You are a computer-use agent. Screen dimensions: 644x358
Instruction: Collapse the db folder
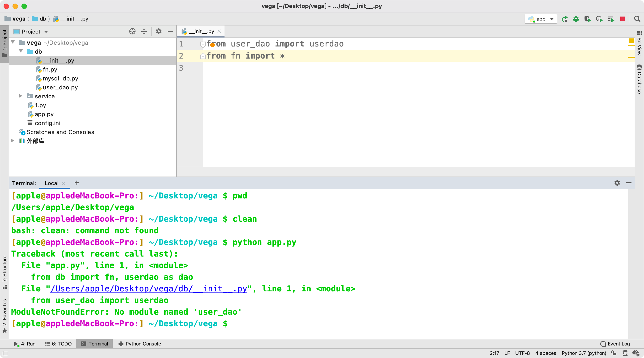click(x=21, y=51)
